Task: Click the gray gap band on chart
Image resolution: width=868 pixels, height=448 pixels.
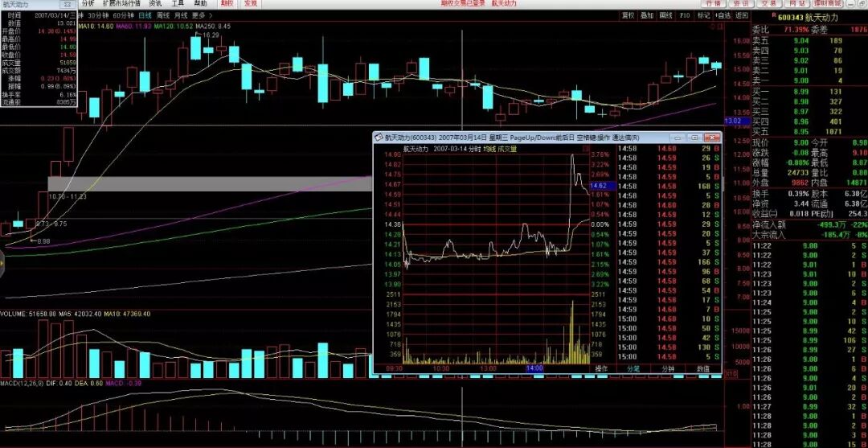Action: click(x=210, y=184)
